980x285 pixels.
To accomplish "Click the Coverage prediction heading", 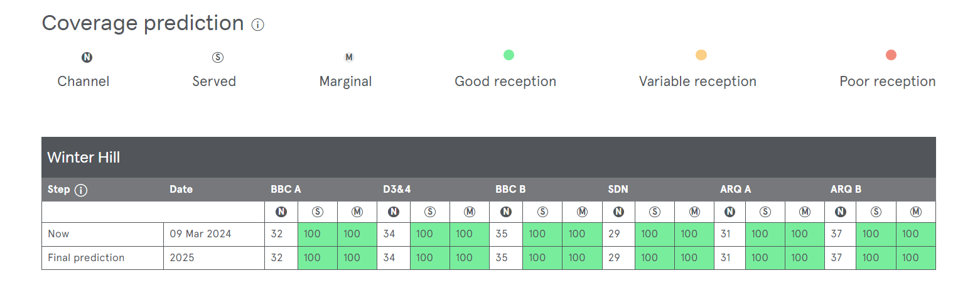I will (143, 23).
